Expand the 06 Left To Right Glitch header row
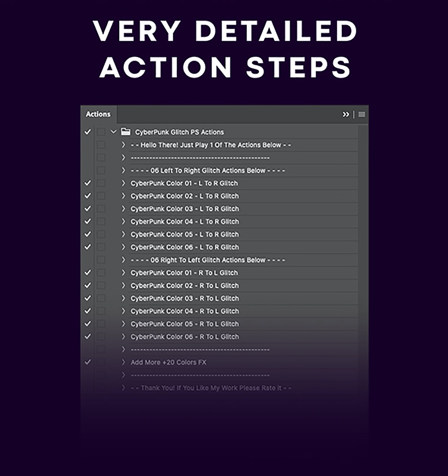This screenshot has width=448, height=476. 124,170
